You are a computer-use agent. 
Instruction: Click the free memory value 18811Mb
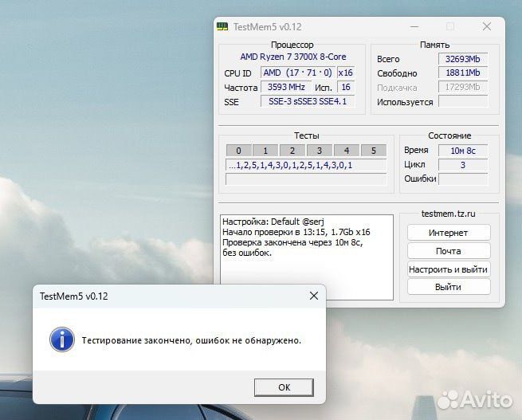coord(463,73)
